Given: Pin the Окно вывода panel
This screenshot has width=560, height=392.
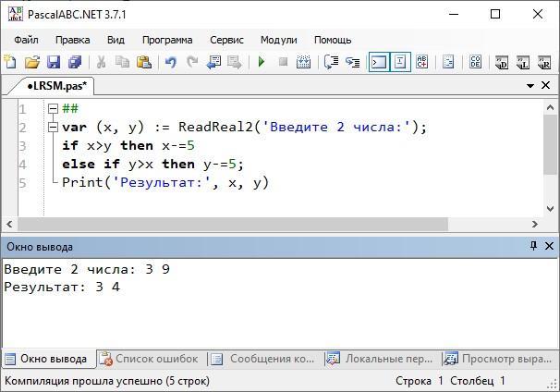Looking at the screenshot, I should click(x=533, y=246).
